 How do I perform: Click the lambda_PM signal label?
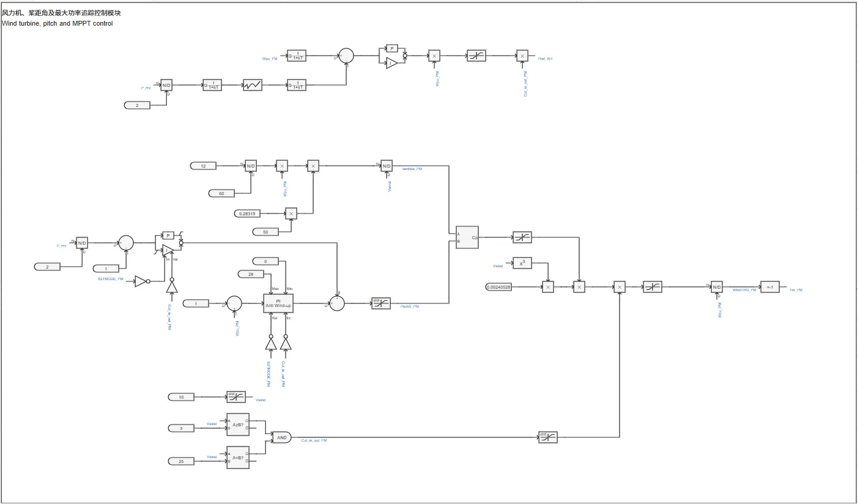(412, 168)
